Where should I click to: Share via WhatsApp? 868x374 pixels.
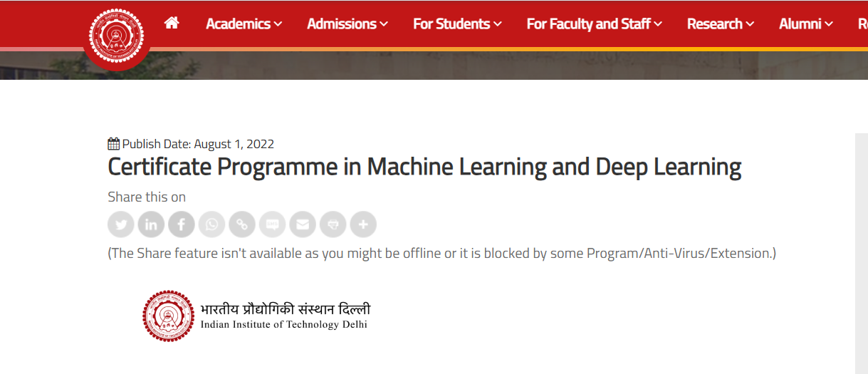point(212,224)
